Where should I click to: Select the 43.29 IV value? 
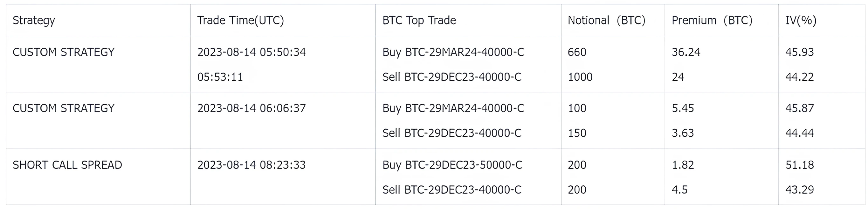click(800, 190)
